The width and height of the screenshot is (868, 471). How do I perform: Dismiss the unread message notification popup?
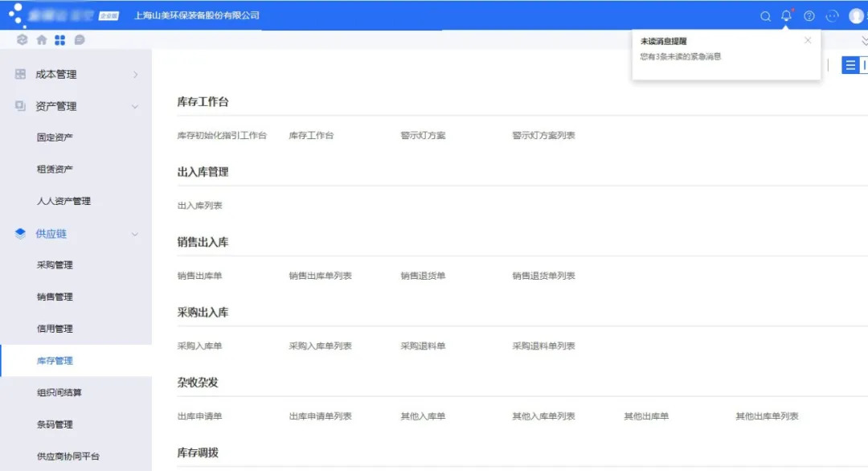808,40
